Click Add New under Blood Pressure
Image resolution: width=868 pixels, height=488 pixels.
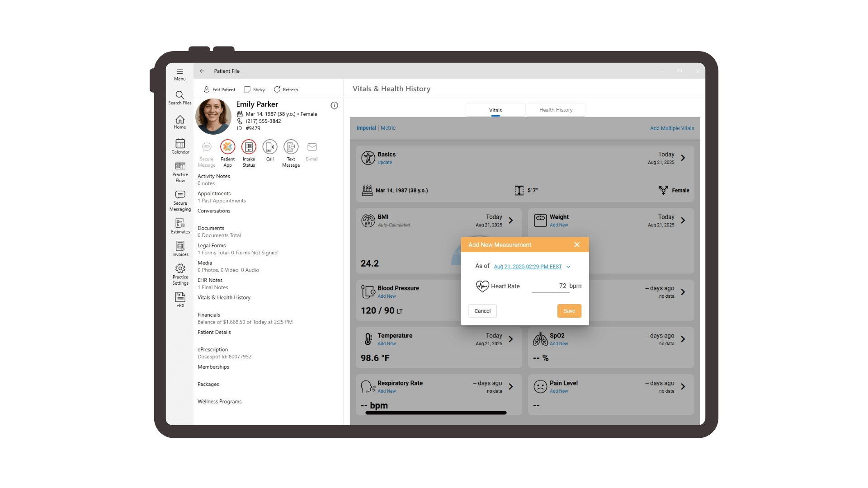coord(387,296)
